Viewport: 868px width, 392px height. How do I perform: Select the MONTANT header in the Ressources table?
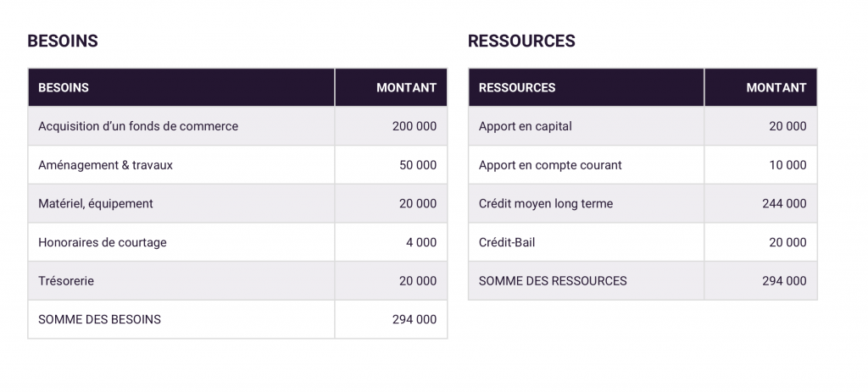760,87
